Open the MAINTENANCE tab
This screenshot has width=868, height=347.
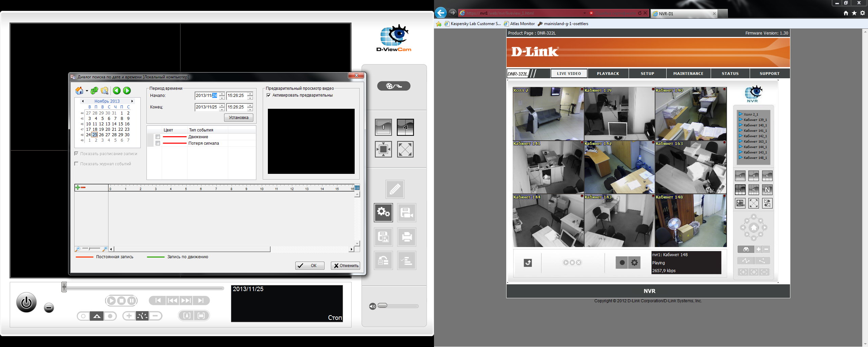[688, 74]
